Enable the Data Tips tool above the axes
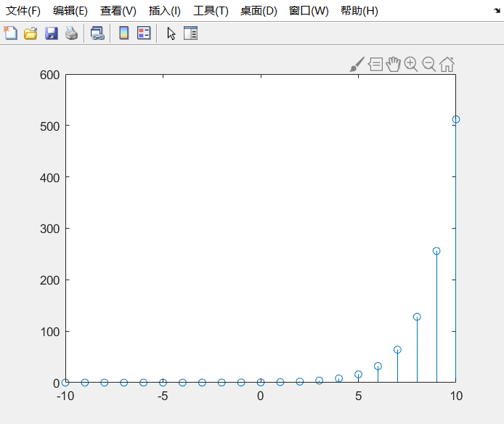 tap(375, 65)
